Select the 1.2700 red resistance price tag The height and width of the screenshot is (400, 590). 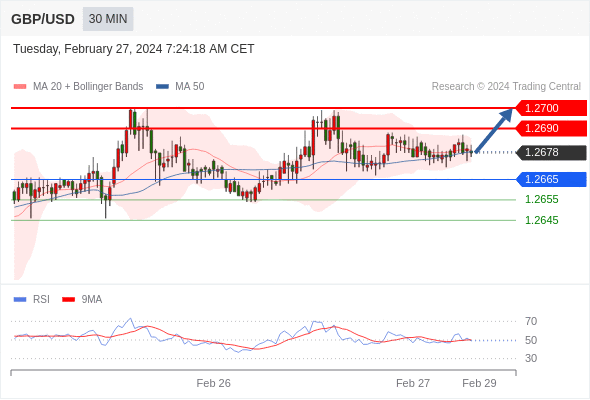coord(551,108)
